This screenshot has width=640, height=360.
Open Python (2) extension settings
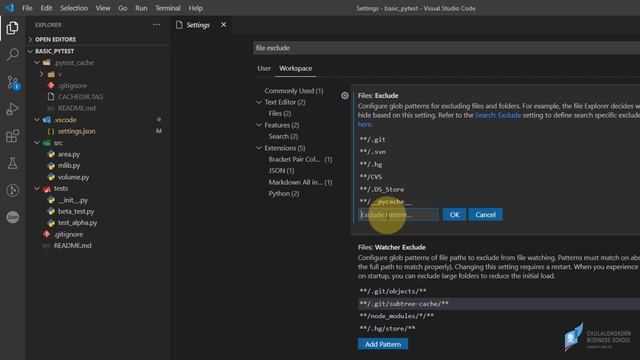point(284,193)
